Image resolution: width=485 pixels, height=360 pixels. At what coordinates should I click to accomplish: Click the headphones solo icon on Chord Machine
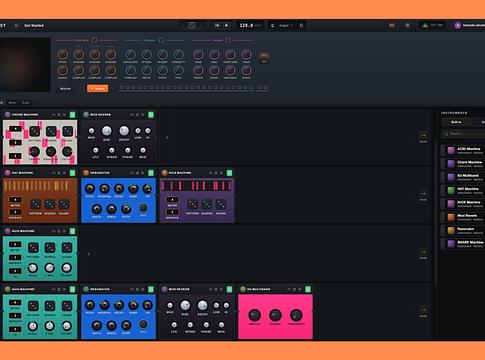[x=53, y=115]
